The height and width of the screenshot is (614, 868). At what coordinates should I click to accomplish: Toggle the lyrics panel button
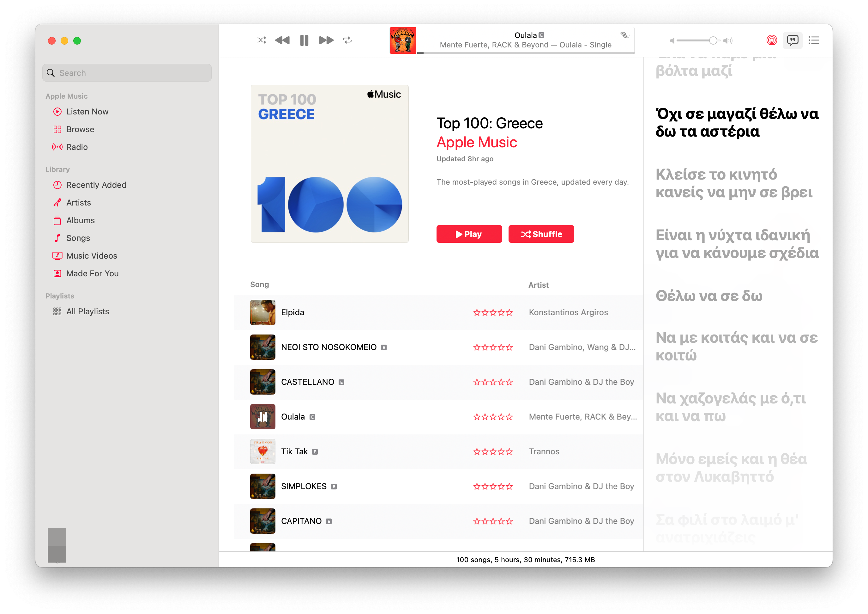point(793,40)
